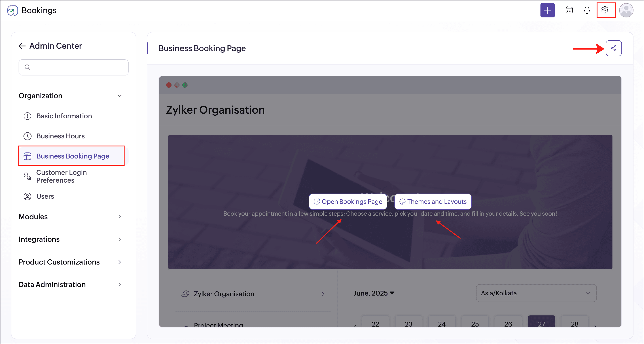Click the Bookings logo icon
Screen dimensions: 644x344
[13, 10]
